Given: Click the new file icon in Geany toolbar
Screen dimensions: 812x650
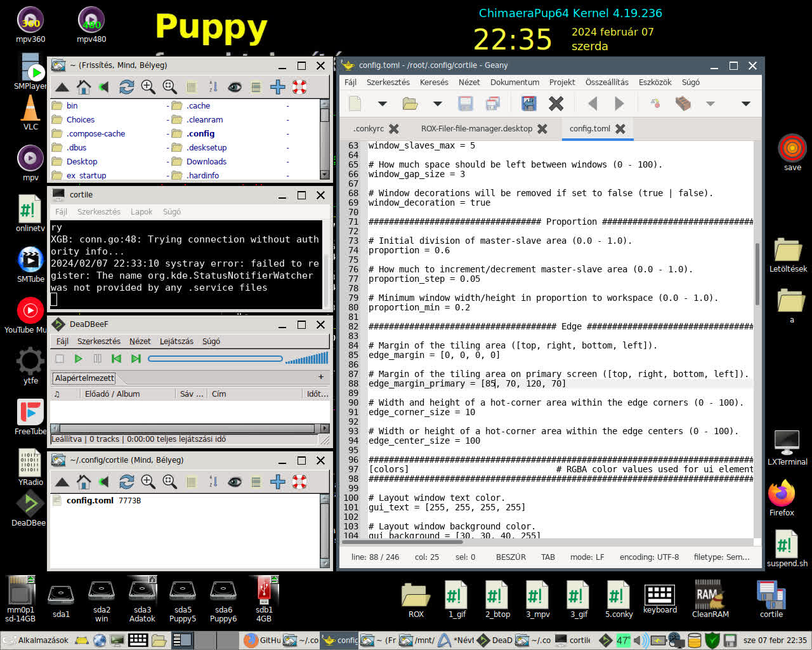Looking at the screenshot, I should click(x=355, y=103).
